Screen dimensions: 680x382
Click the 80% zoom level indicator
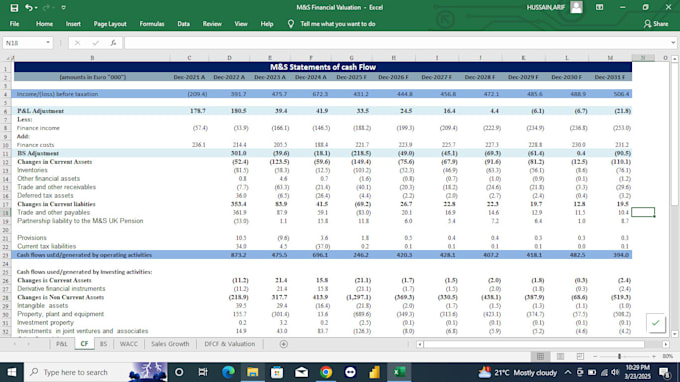[x=667, y=356]
